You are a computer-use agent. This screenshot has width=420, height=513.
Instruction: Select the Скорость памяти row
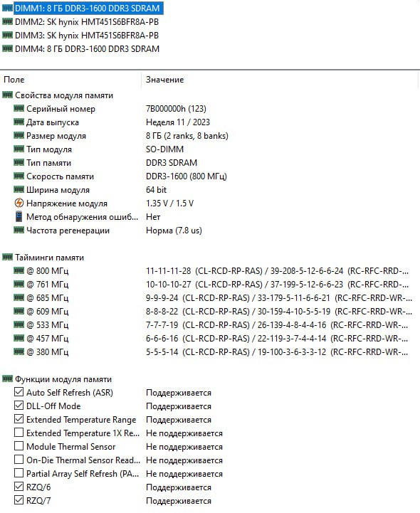pyautogui.click(x=210, y=176)
